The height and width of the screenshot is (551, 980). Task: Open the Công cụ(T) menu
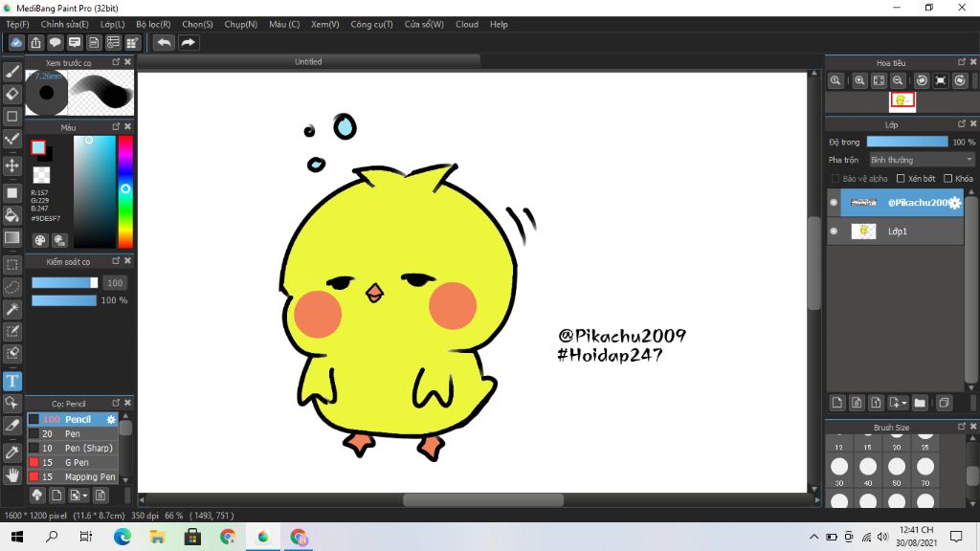point(371,24)
